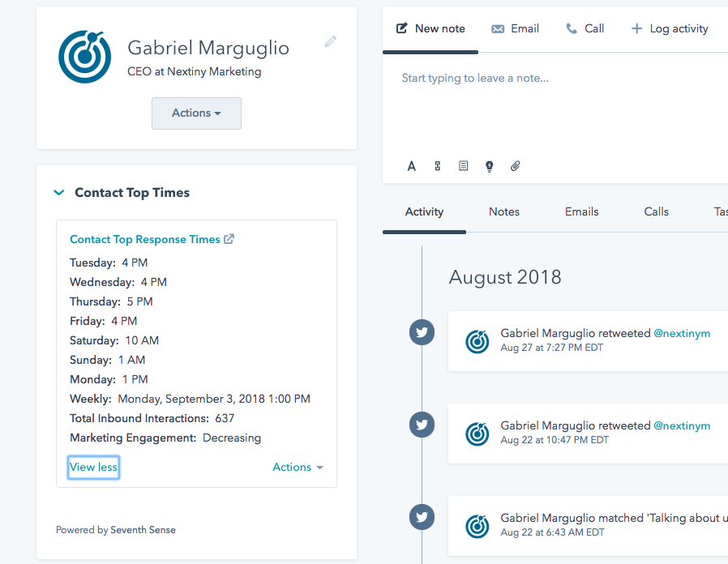Image resolution: width=728 pixels, height=564 pixels.
Task: Click Twitter icon for Aug 22 10:47 PM retweet
Action: [x=422, y=425]
